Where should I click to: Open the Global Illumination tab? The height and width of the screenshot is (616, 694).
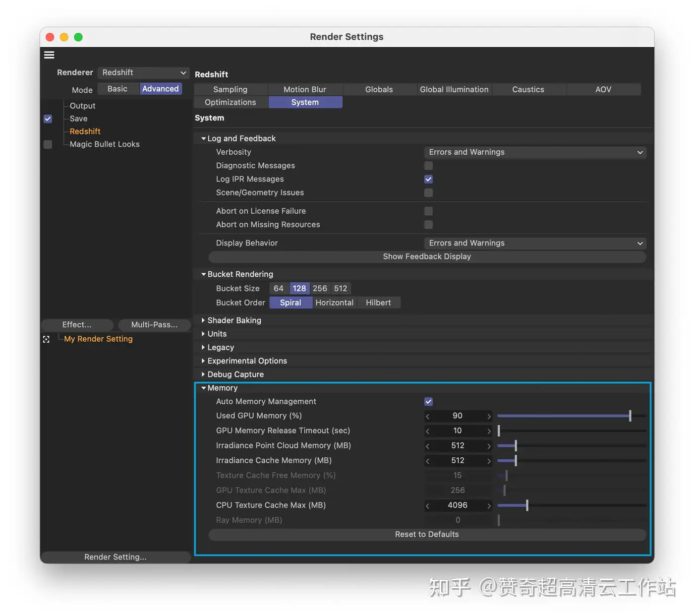coord(454,89)
